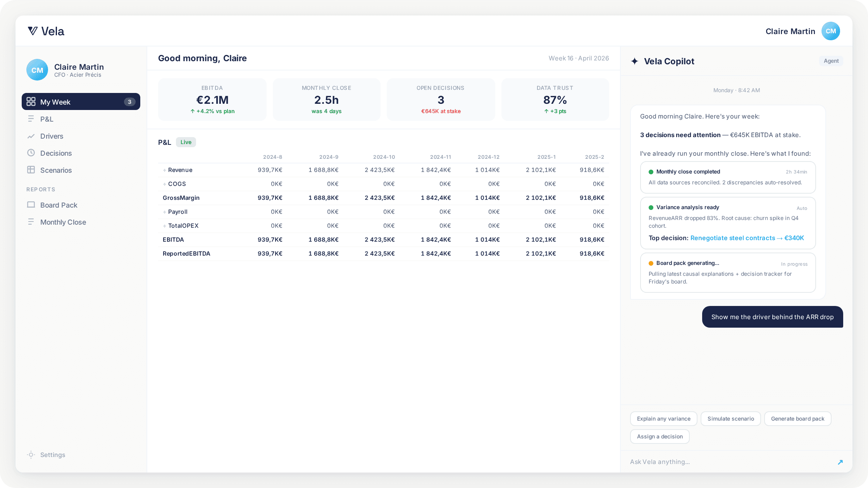
Task: Open the Renegotiate steel contracts link
Action: pyautogui.click(x=732, y=238)
